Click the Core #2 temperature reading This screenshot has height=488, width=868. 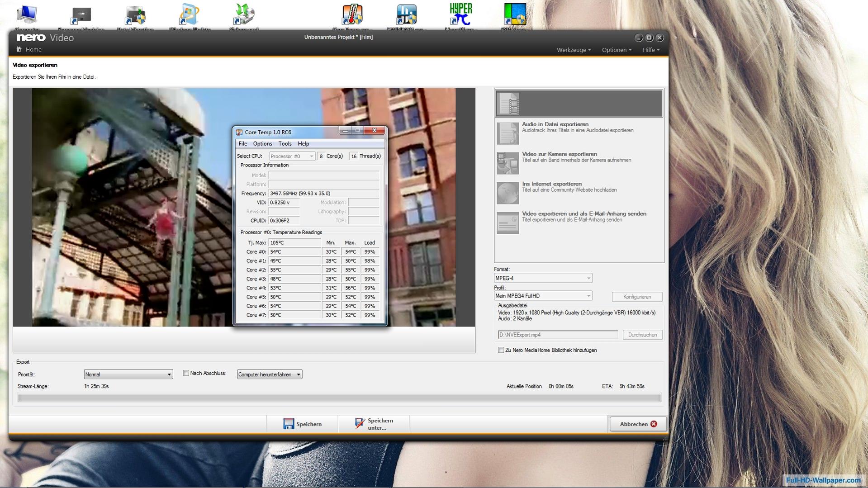tap(294, 270)
